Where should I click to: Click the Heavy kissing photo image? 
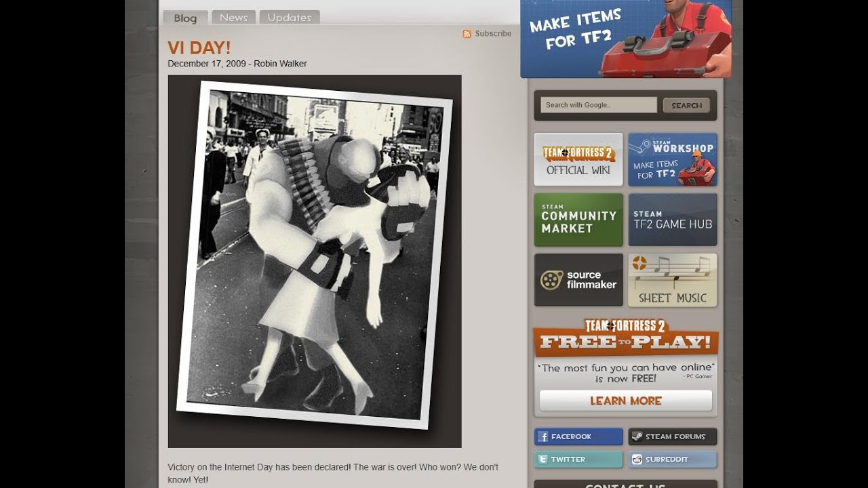click(315, 261)
